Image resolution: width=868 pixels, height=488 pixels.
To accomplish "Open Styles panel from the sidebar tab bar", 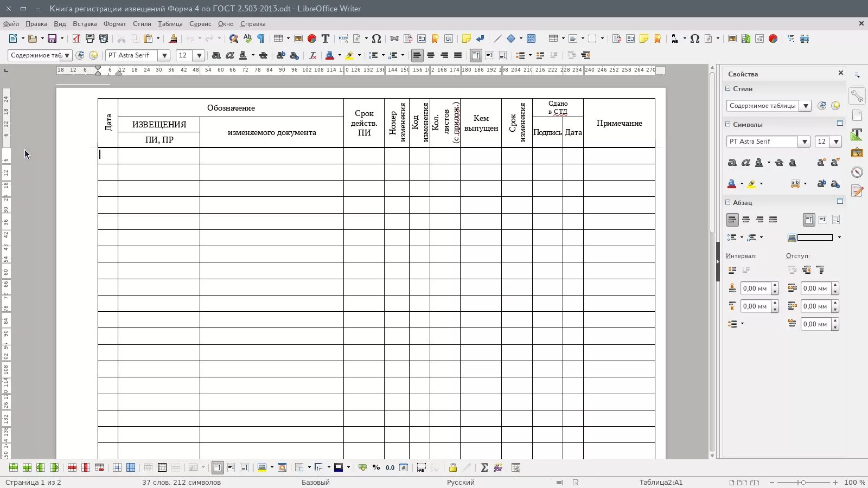I will point(857,134).
